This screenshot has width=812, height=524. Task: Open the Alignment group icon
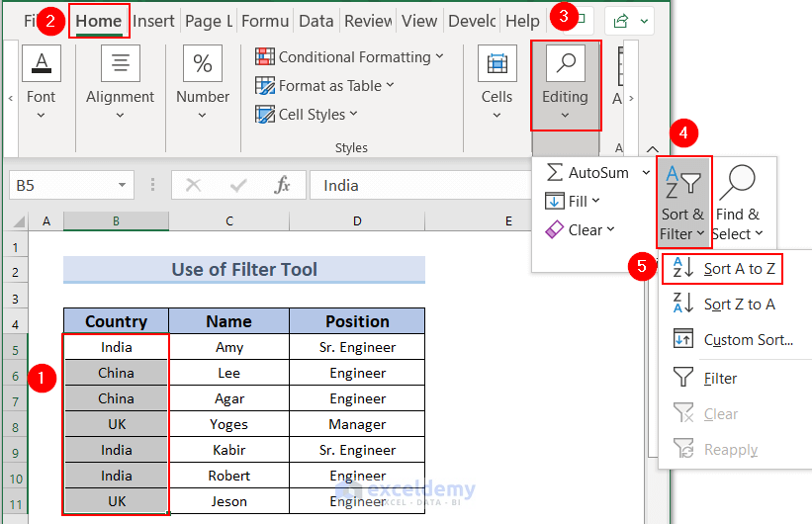tap(121, 63)
